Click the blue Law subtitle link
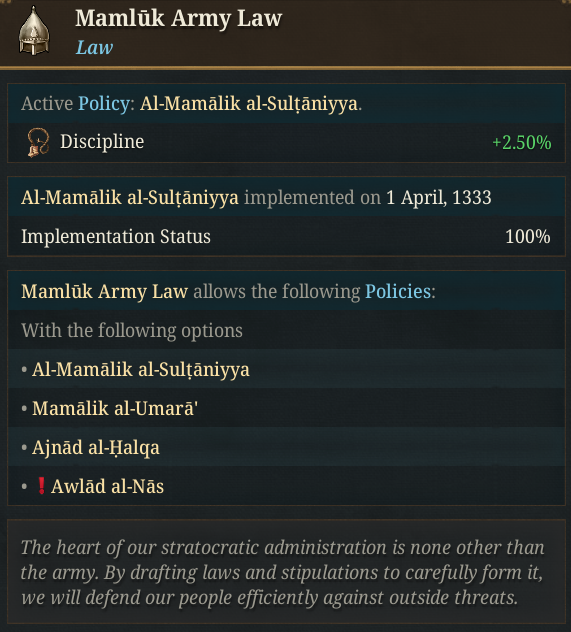Screen dimensions: 571x632 click(x=94, y=47)
